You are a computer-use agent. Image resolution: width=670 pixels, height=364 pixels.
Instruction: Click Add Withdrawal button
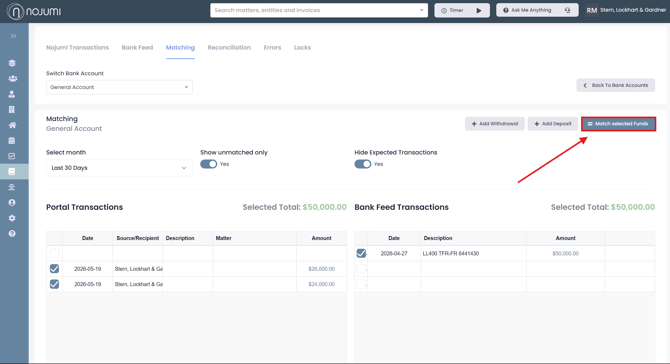tap(495, 124)
